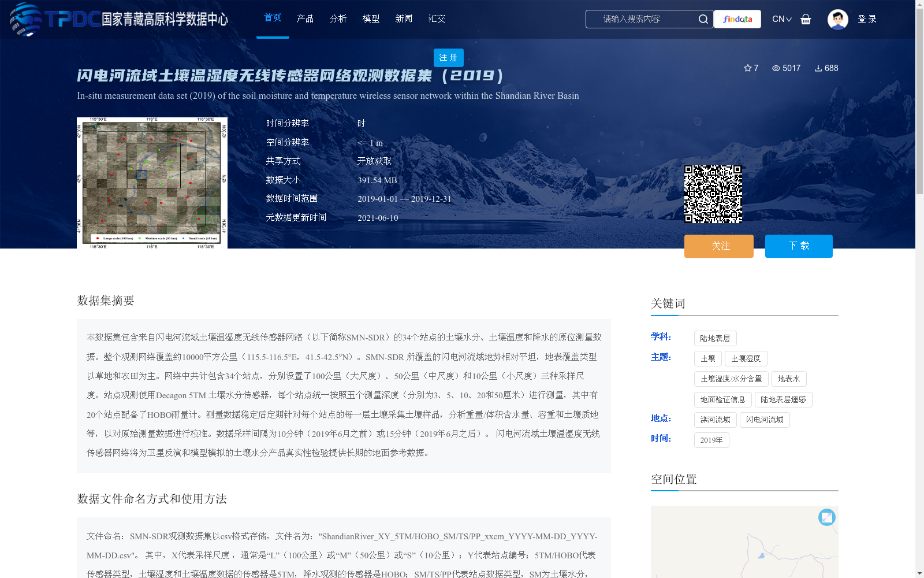Select the 地表水 keyword tag

pos(789,379)
